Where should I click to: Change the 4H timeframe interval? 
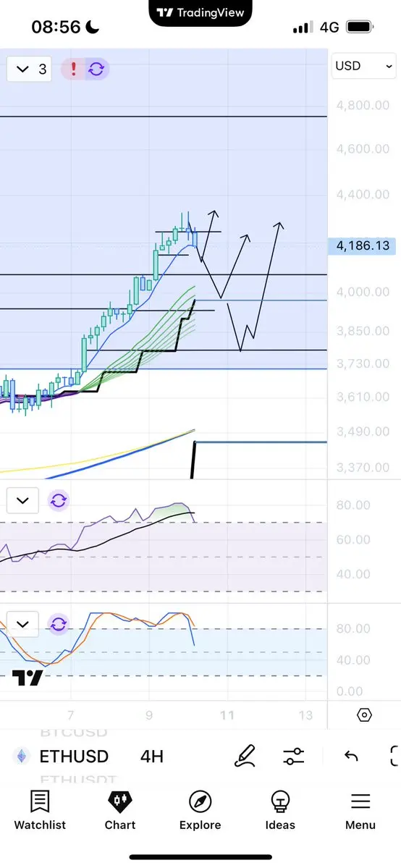click(x=152, y=757)
